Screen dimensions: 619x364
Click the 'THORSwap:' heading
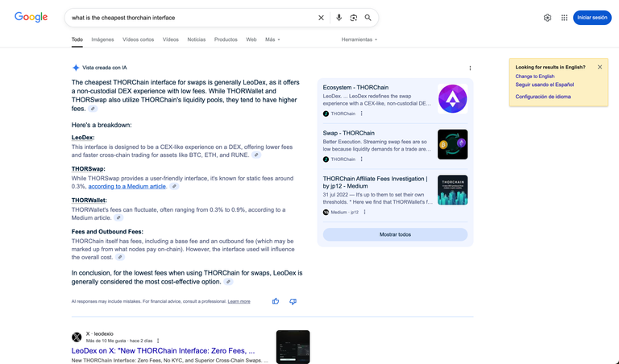[x=89, y=169]
